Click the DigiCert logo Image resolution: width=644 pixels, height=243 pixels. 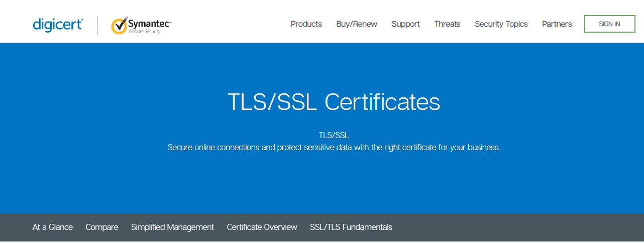[58, 24]
